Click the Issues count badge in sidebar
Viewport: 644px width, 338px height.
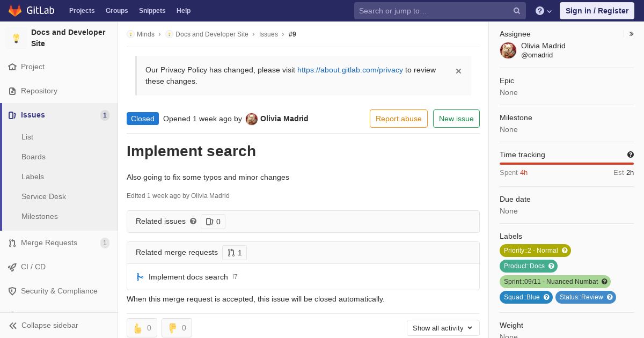[x=105, y=115]
